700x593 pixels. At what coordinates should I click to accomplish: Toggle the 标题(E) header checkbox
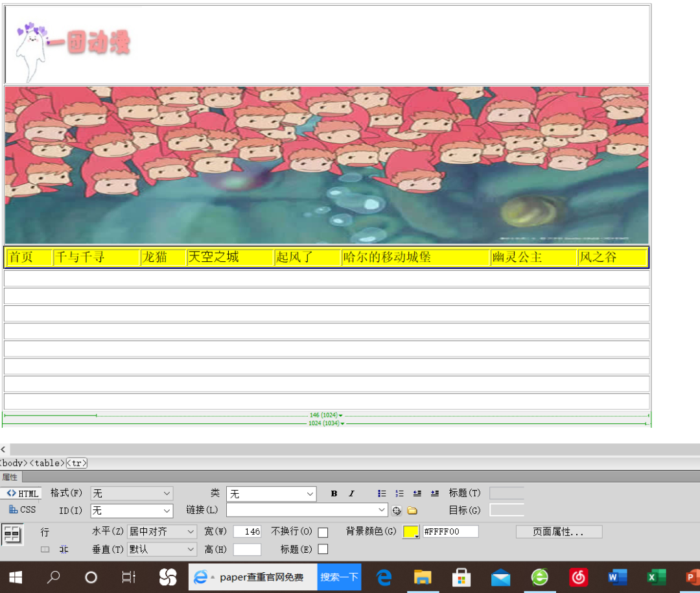[x=323, y=549]
